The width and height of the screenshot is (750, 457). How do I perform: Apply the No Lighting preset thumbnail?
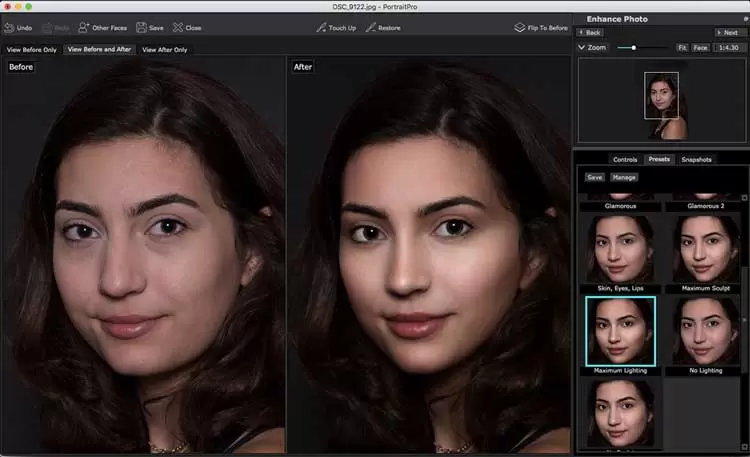tap(706, 330)
